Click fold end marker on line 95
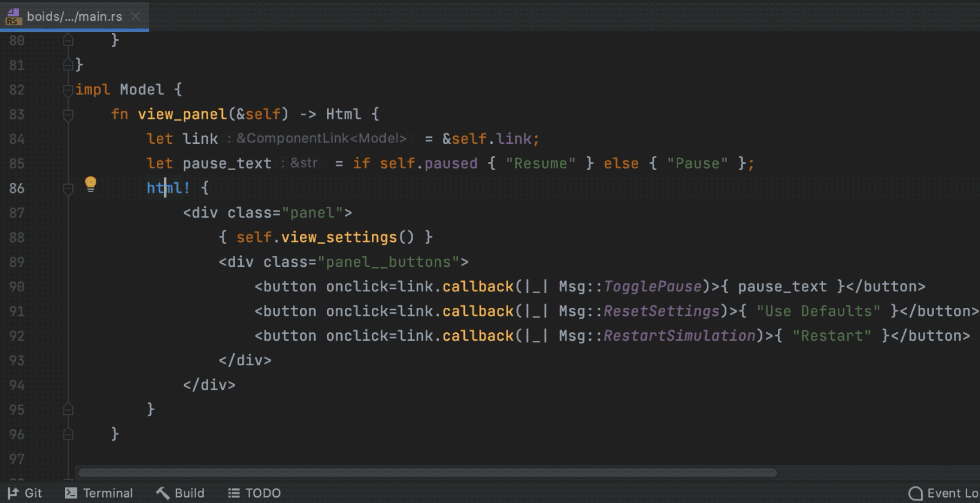Image resolution: width=980 pixels, height=503 pixels. click(x=68, y=409)
